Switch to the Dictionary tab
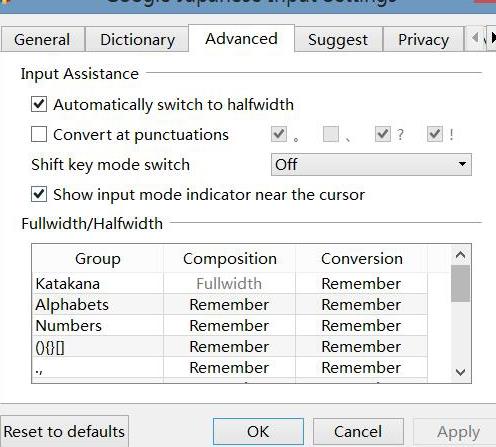Screen dimensions: 496x447 point(137,40)
